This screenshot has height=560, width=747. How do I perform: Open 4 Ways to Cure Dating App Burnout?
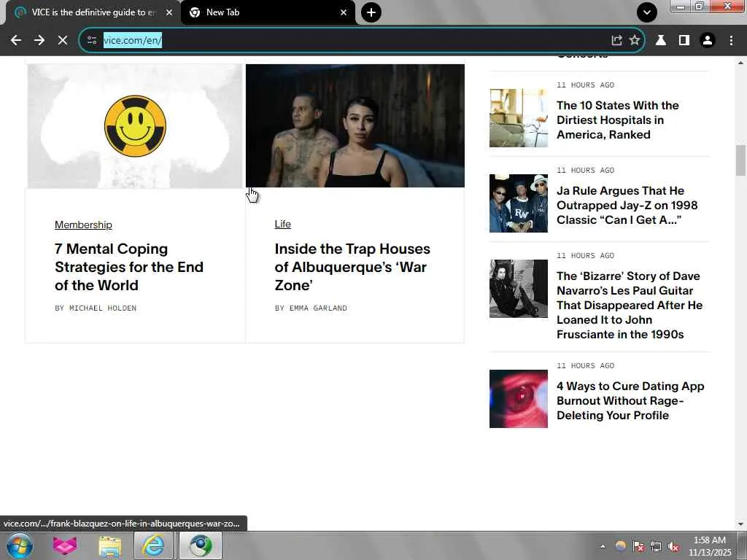(x=630, y=400)
